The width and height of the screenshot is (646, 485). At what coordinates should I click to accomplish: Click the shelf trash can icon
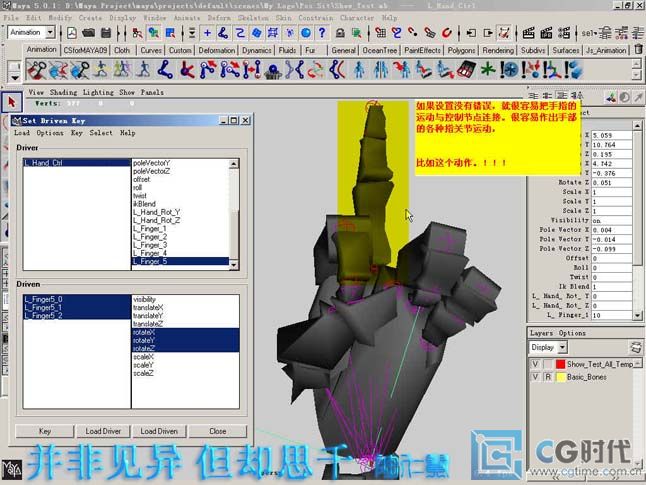(638, 50)
